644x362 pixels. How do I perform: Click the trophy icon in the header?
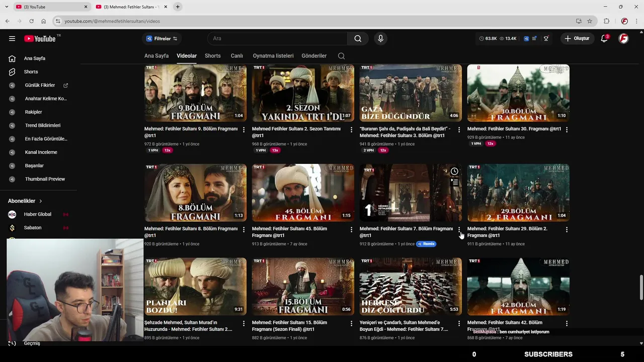point(546,39)
